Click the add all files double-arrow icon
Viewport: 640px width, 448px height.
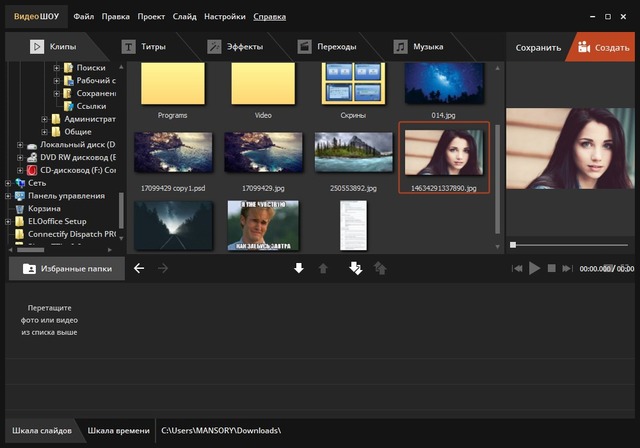[355, 268]
